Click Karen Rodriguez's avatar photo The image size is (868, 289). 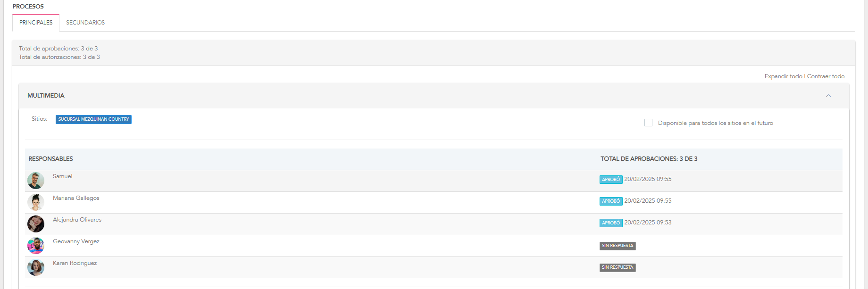click(x=36, y=267)
